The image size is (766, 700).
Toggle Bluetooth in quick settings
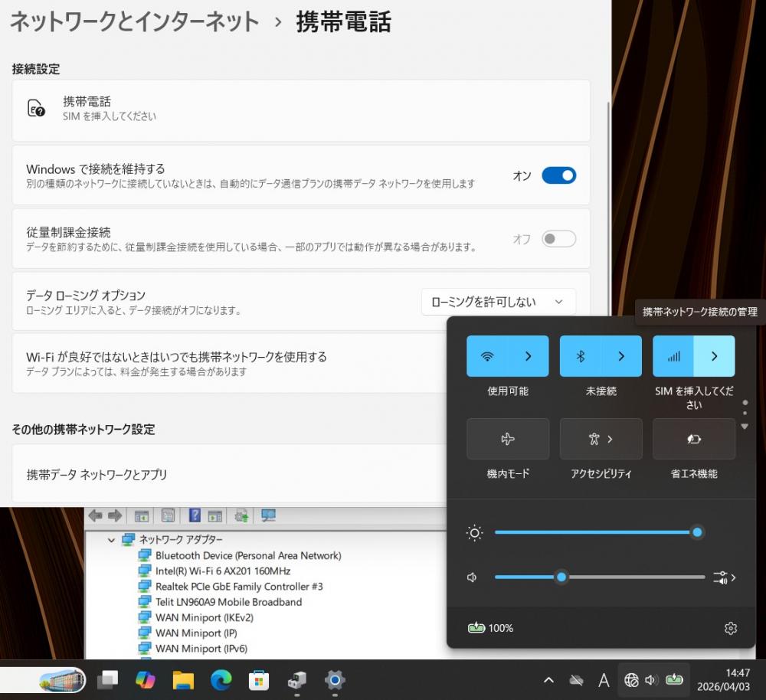click(x=581, y=356)
